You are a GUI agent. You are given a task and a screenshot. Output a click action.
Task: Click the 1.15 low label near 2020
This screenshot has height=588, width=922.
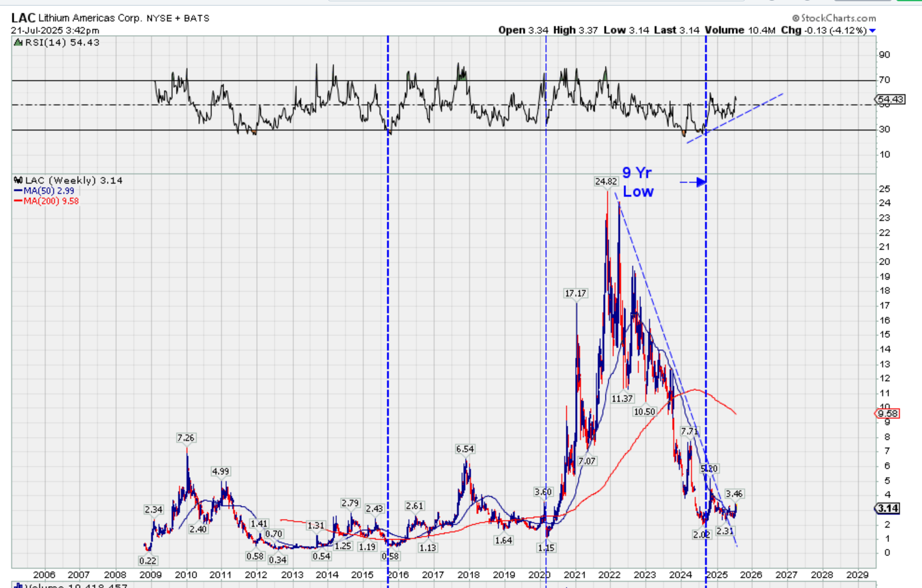click(x=546, y=548)
